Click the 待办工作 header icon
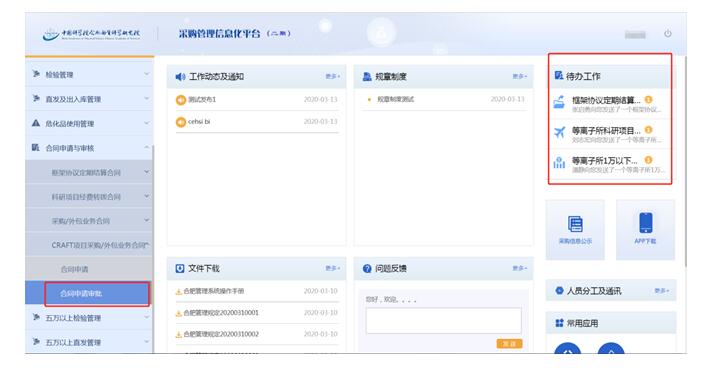 pos(559,76)
